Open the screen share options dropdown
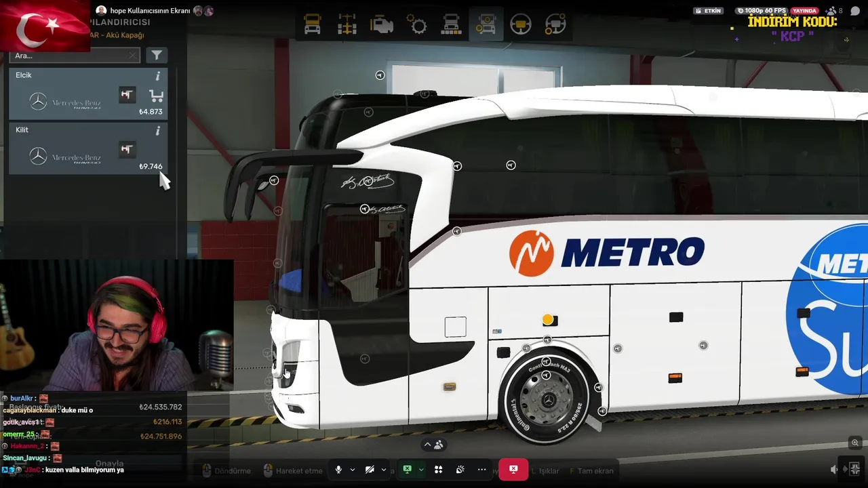 (421, 470)
